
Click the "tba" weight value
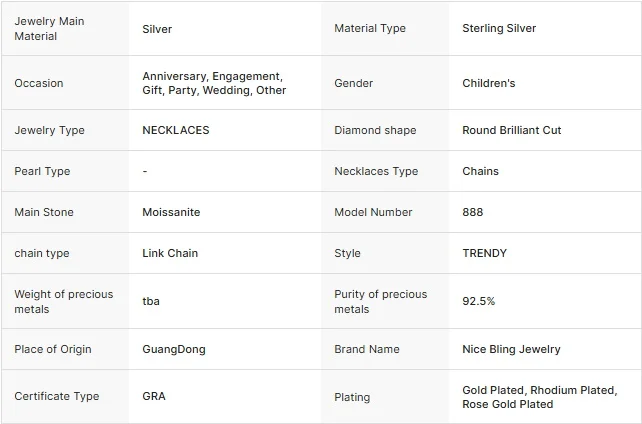coord(151,302)
